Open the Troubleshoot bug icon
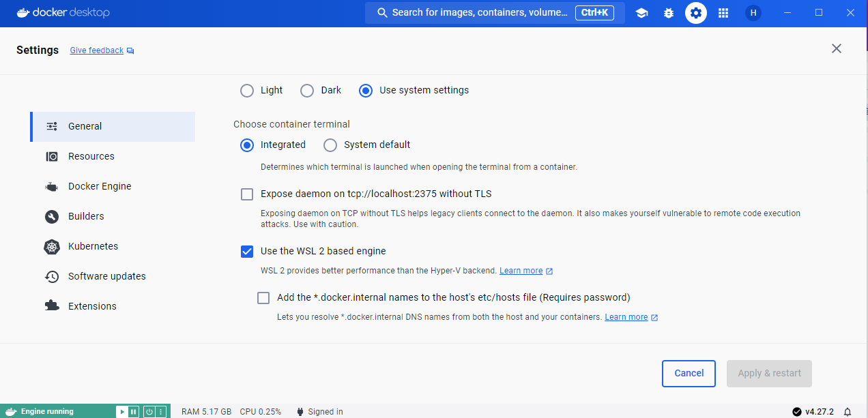This screenshot has height=418, width=868. coord(669,13)
